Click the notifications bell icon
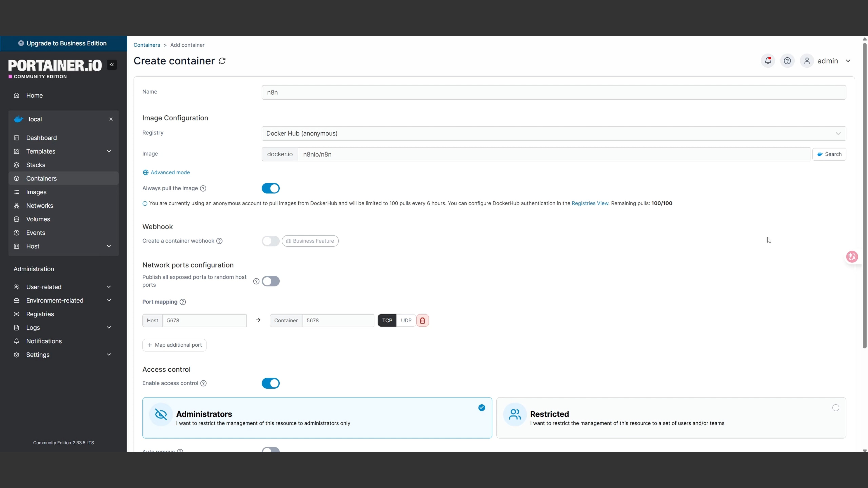This screenshot has height=488, width=868. (768, 61)
